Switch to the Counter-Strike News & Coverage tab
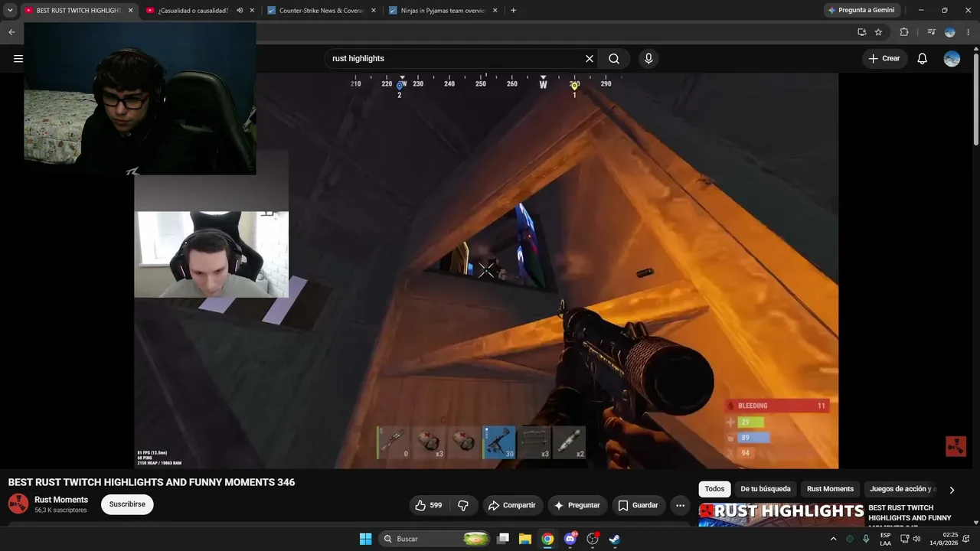This screenshot has width=980, height=551. tap(322, 11)
